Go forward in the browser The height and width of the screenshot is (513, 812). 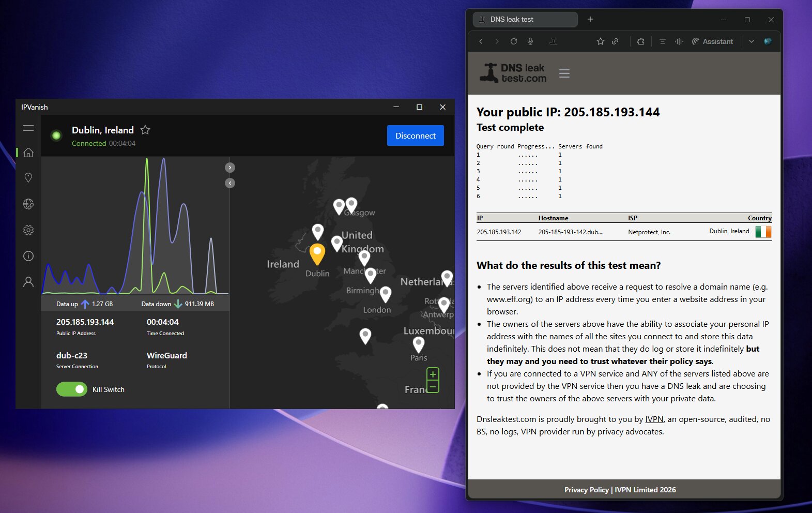(x=497, y=41)
